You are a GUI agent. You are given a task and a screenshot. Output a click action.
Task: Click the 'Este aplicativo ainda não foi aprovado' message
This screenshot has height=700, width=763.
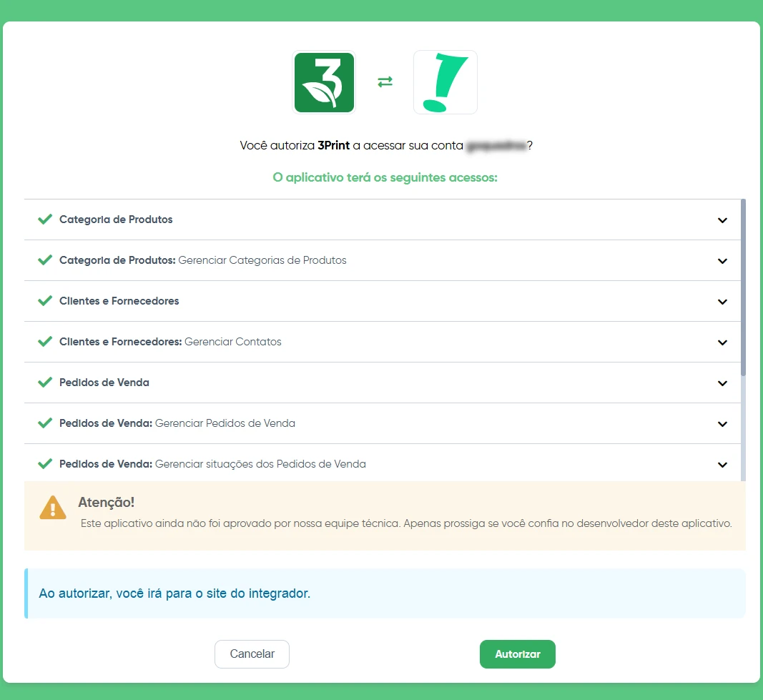click(406, 523)
